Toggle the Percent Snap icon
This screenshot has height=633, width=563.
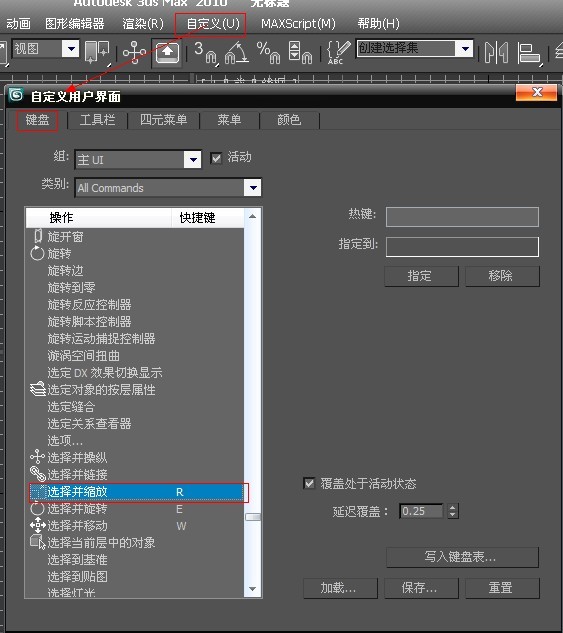pos(268,53)
